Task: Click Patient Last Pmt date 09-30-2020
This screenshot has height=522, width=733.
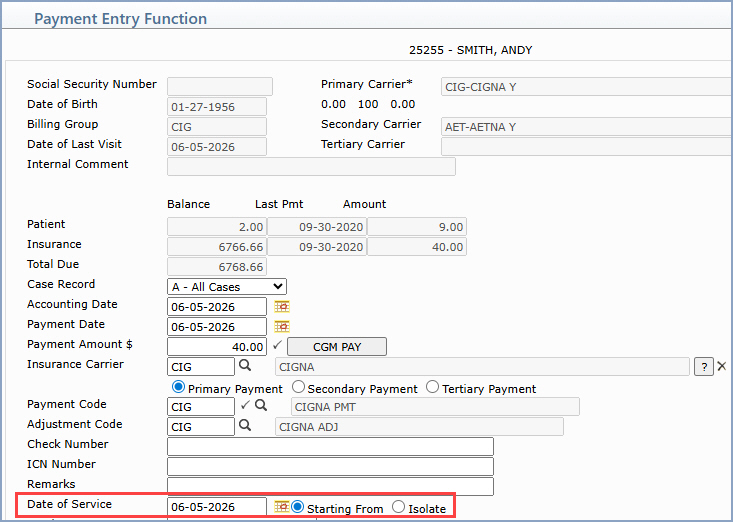Action: (x=317, y=227)
